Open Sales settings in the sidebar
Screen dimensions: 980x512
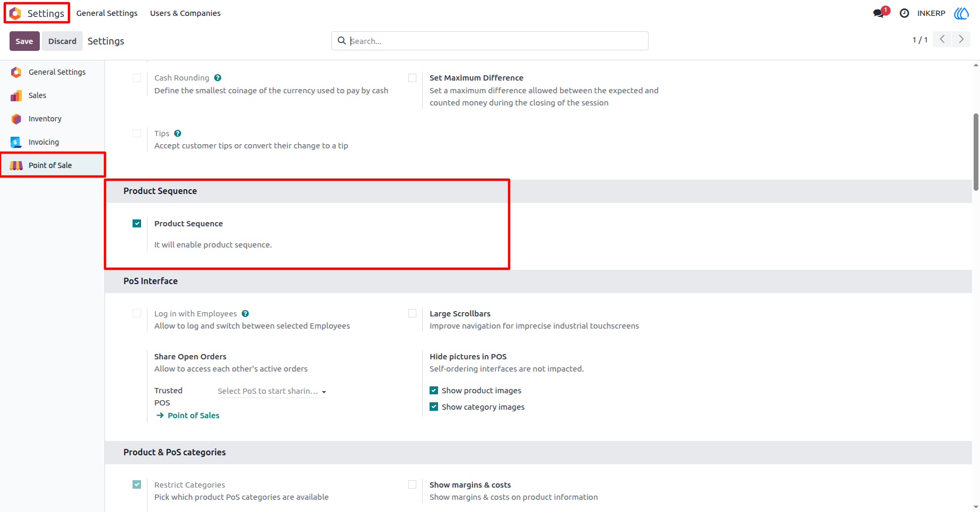click(52, 95)
